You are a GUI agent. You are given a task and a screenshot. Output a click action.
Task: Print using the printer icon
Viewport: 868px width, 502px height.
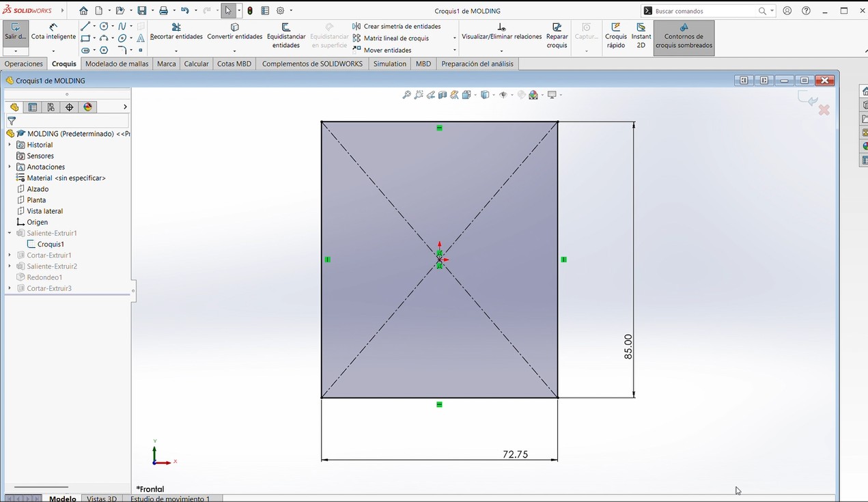click(163, 11)
